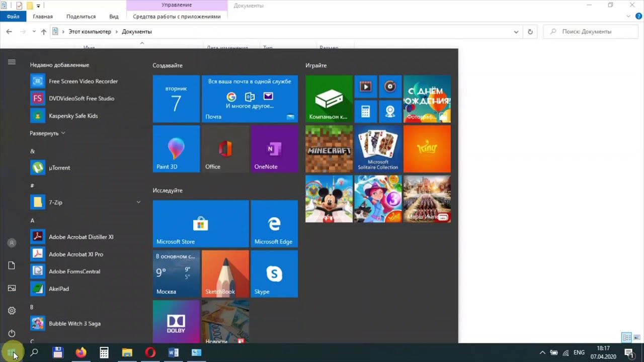Refresh the Documents folder

point(530,32)
